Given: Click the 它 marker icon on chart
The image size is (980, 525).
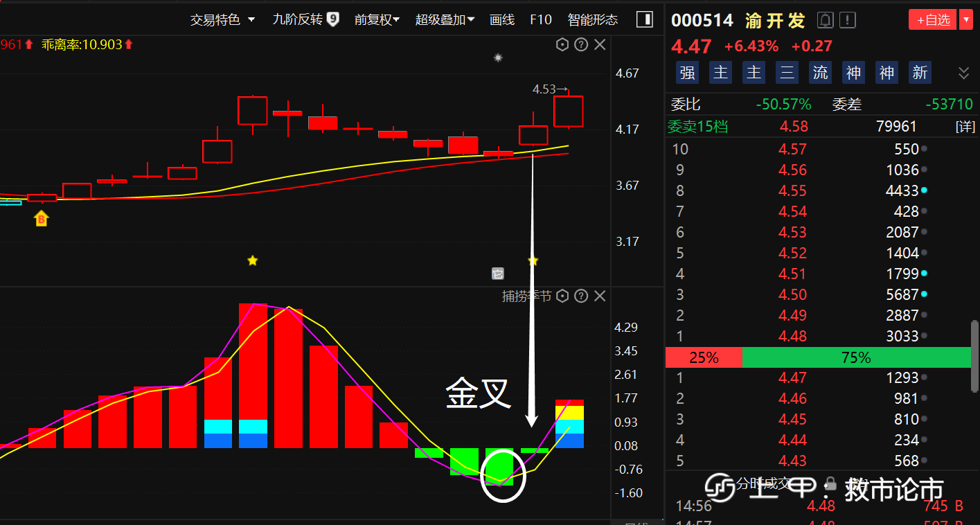Looking at the screenshot, I should click(497, 274).
